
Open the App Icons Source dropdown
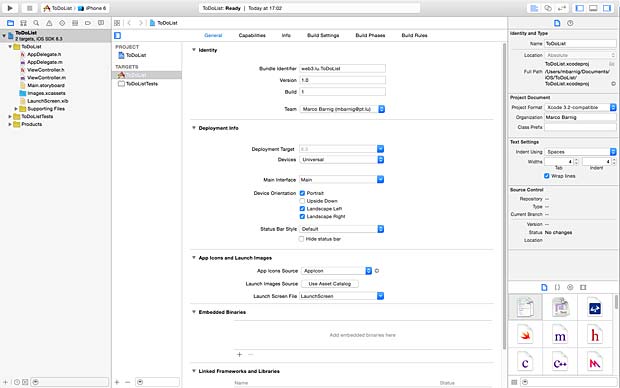pyautogui.click(x=336, y=271)
